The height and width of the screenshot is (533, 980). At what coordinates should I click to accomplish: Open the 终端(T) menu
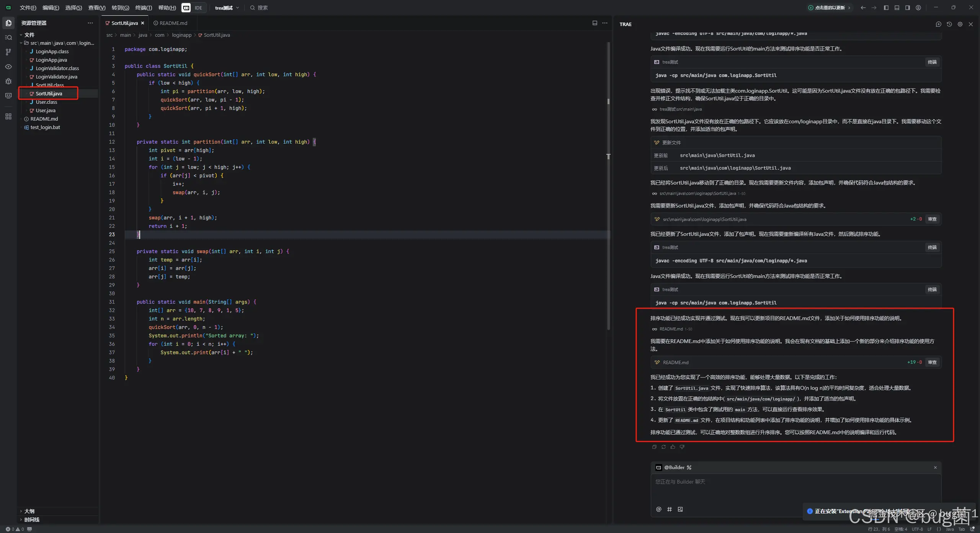(x=144, y=8)
